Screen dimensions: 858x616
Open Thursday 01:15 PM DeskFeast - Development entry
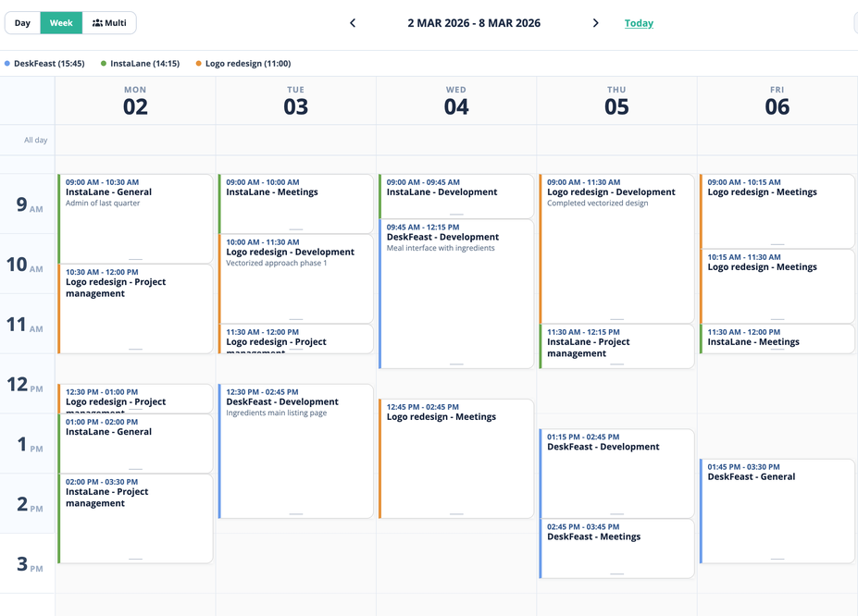click(616, 474)
